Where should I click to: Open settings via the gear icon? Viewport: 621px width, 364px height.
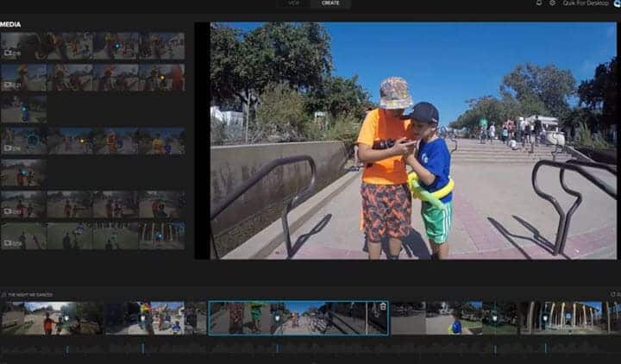(x=552, y=3)
